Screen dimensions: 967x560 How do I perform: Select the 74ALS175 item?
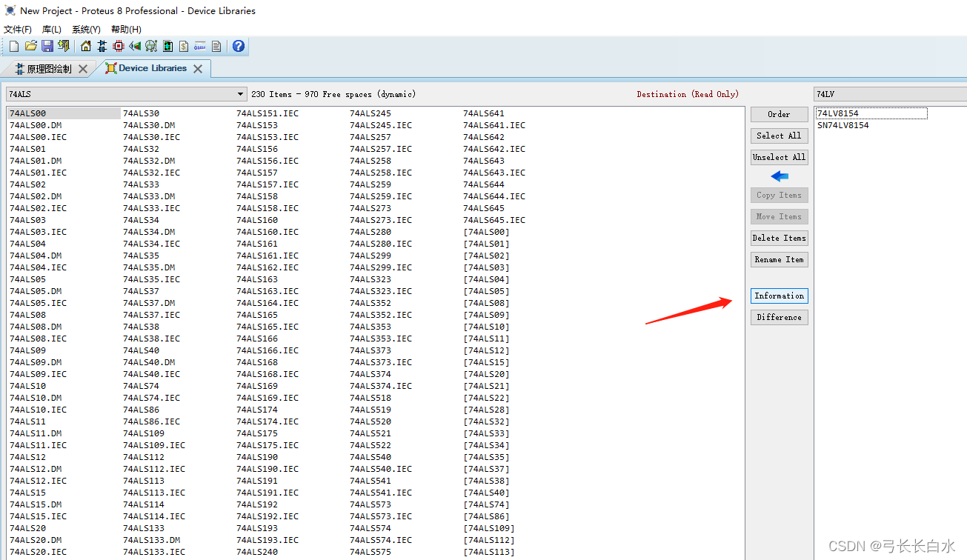tap(257, 433)
